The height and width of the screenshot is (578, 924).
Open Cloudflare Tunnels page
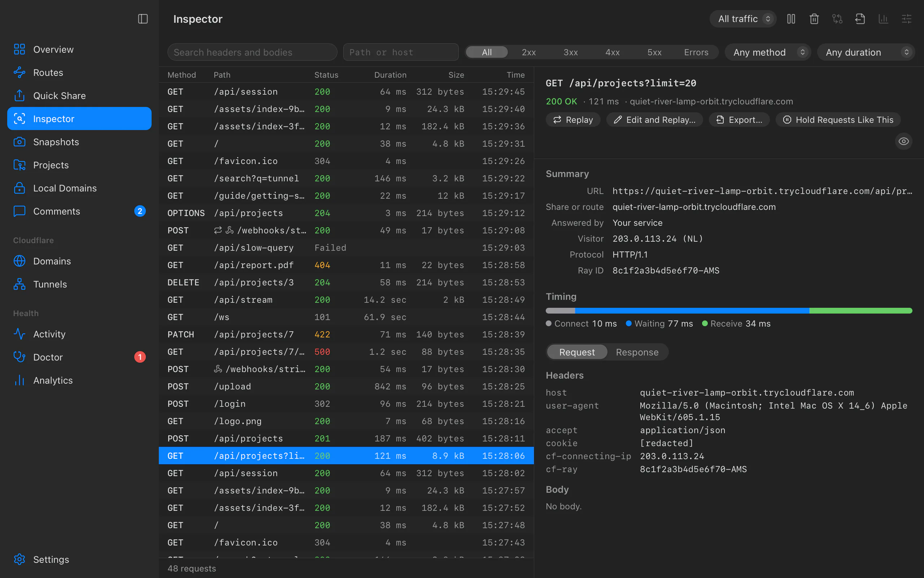click(x=79, y=284)
